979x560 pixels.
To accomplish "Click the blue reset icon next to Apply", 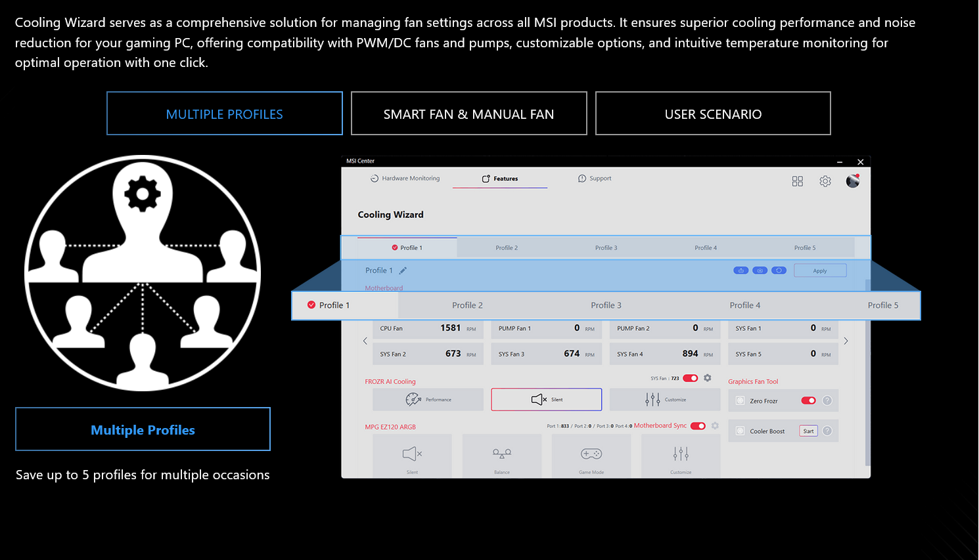I will 779,270.
